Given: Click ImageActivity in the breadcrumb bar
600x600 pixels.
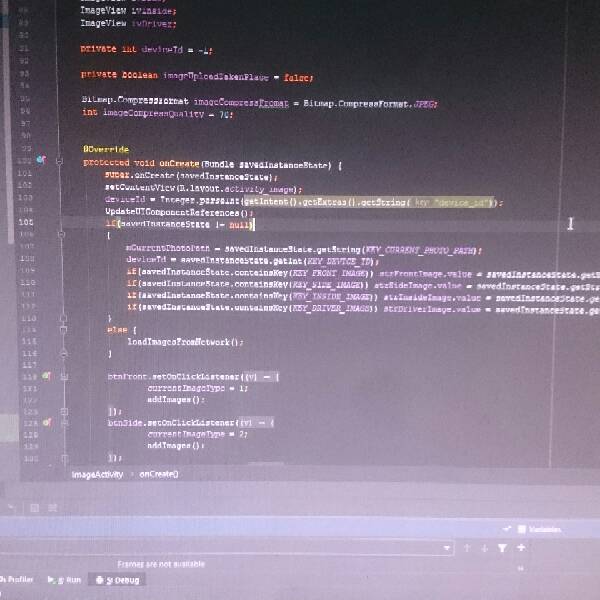Looking at the screenshot, I should [97, 473].
